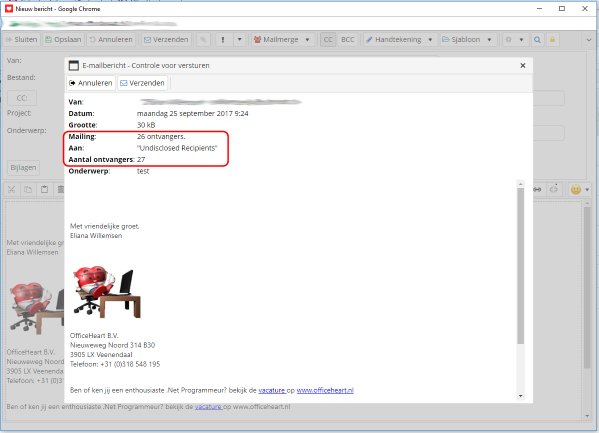
Task: Click the exclamation priority icon
Action: coord(223,39)
